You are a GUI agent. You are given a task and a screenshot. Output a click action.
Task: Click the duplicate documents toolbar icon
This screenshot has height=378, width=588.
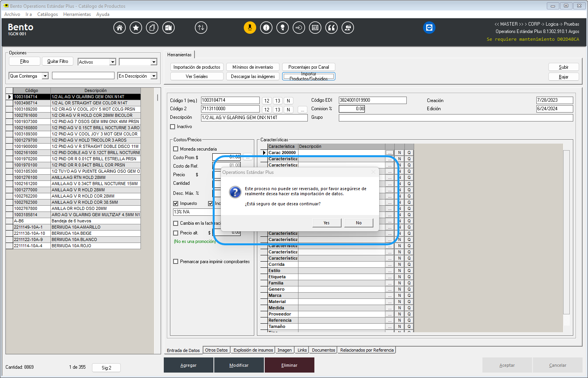[152, 28]
